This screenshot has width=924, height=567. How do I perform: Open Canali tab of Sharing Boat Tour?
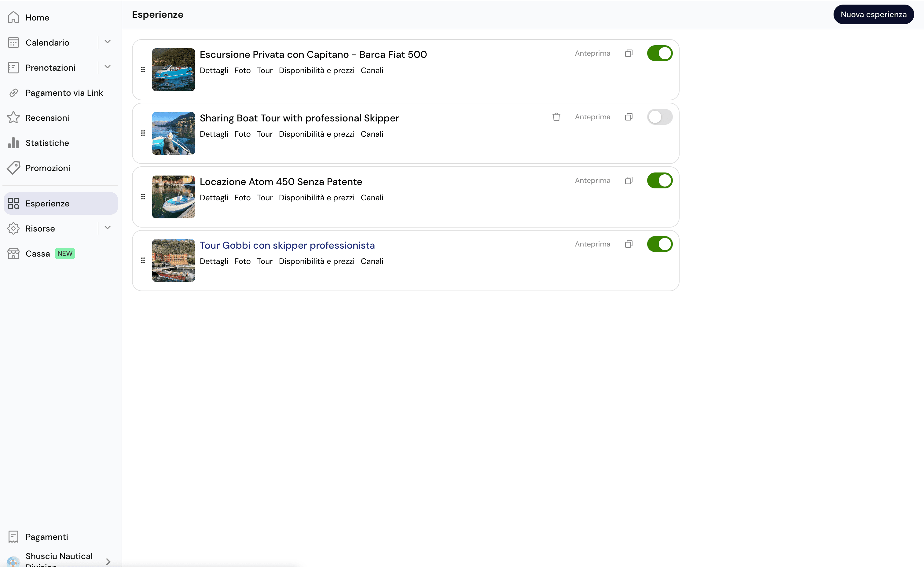[x=372, y=134]
